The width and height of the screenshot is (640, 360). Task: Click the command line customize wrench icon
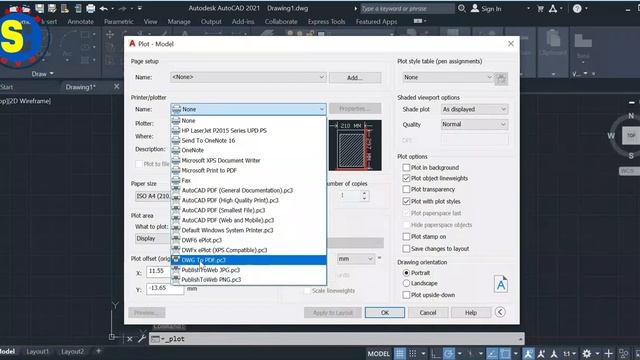[142, 338]
